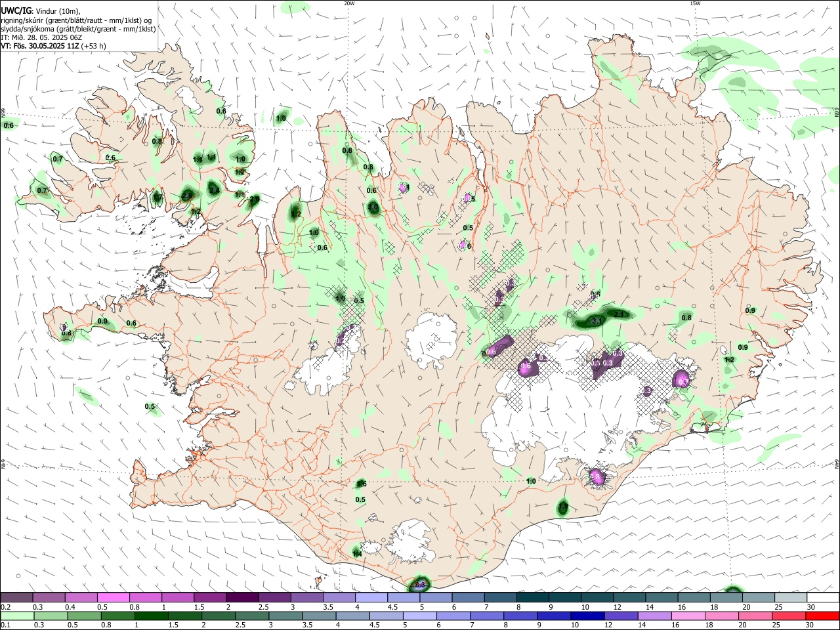Click the '8.3' precipitation value on the south coast

tap(420, 585)
